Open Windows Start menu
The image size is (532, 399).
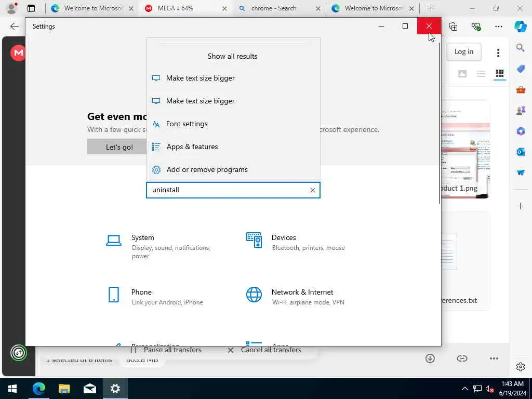click(12, 389)
